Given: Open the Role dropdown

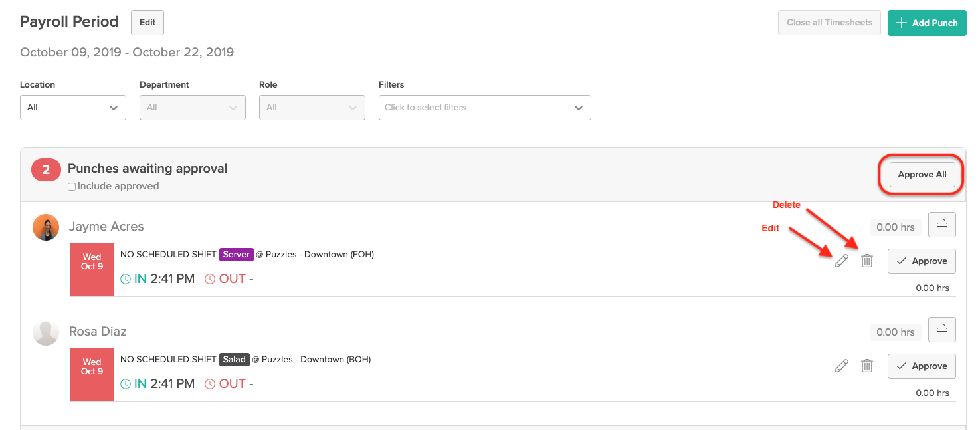Looking at the screenshot, I should 312,107.
